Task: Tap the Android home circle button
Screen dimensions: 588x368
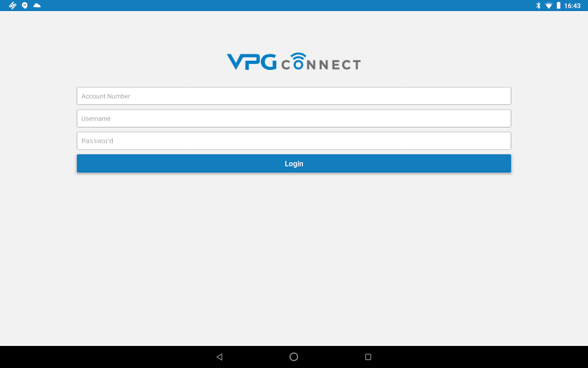Action: tap(294, 357)
